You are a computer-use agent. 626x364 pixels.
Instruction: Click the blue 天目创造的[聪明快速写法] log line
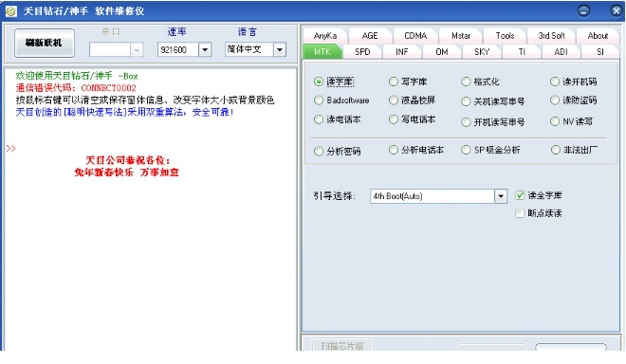tap(124, 112)
